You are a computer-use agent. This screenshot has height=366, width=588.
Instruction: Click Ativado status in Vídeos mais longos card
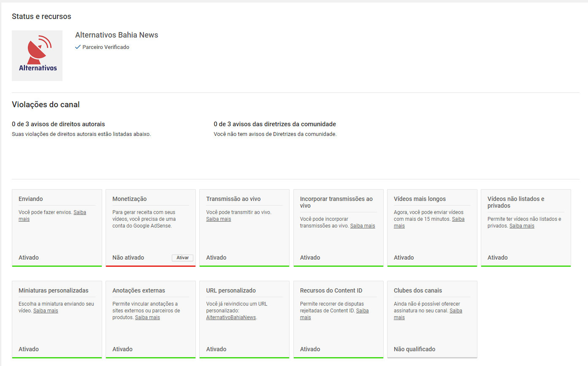coord(404,258)
